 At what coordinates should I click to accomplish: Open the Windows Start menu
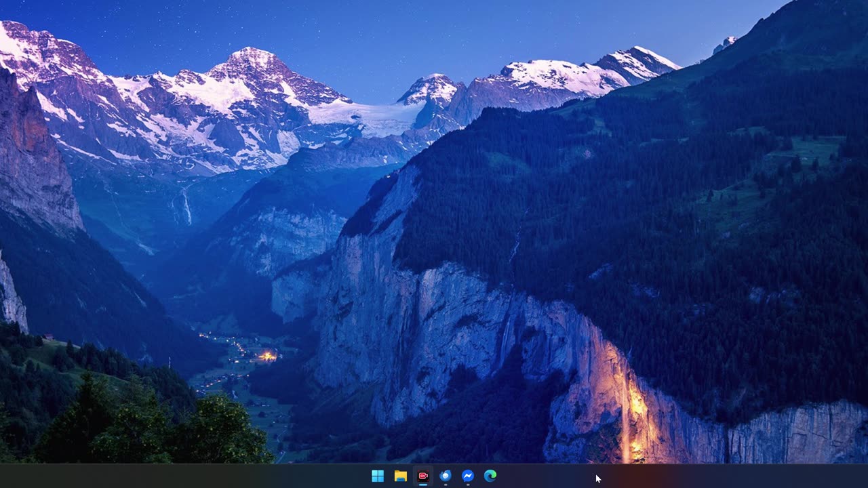point(378,476)
